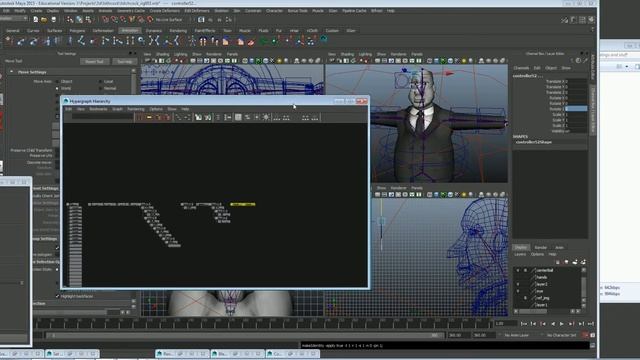Viewport: 640px width, 360px height.
Task: Click a frame on the time slider
Action: [x=263, y=324]
